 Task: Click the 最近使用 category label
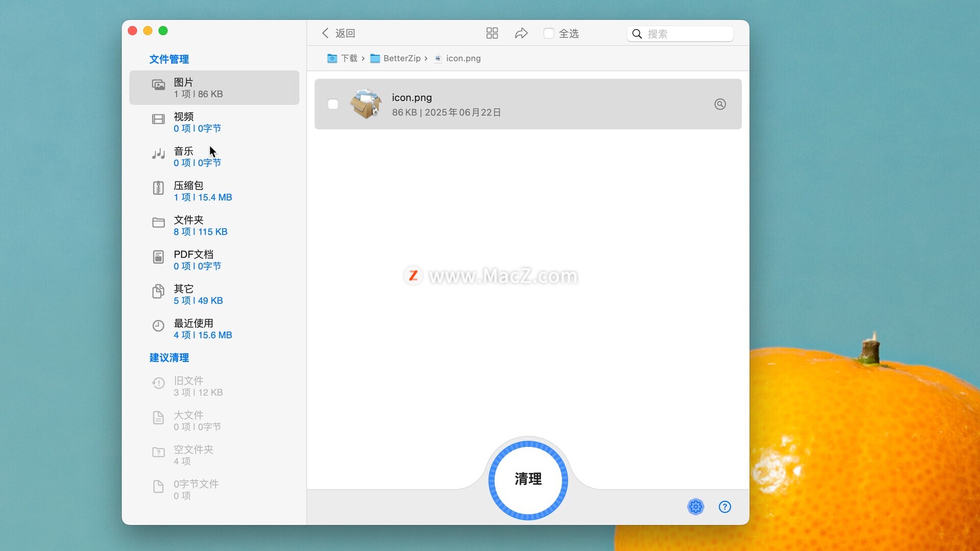click(193, 323)
